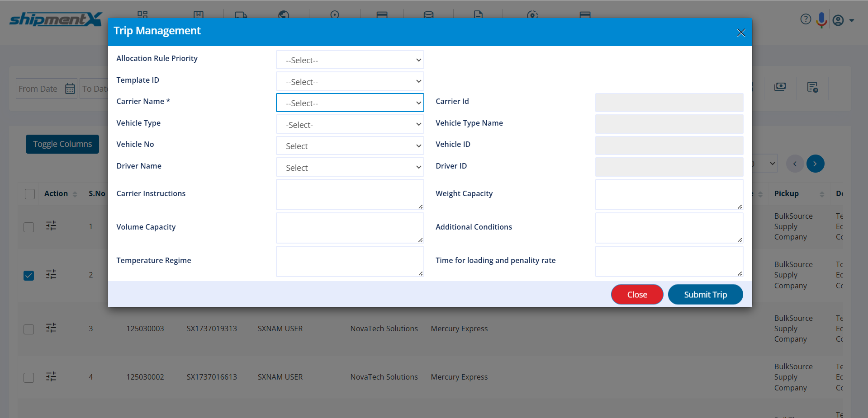This screenshot has height=418, width=868.
Task: Go to next page with right chevron
Action: click(815, 164)
